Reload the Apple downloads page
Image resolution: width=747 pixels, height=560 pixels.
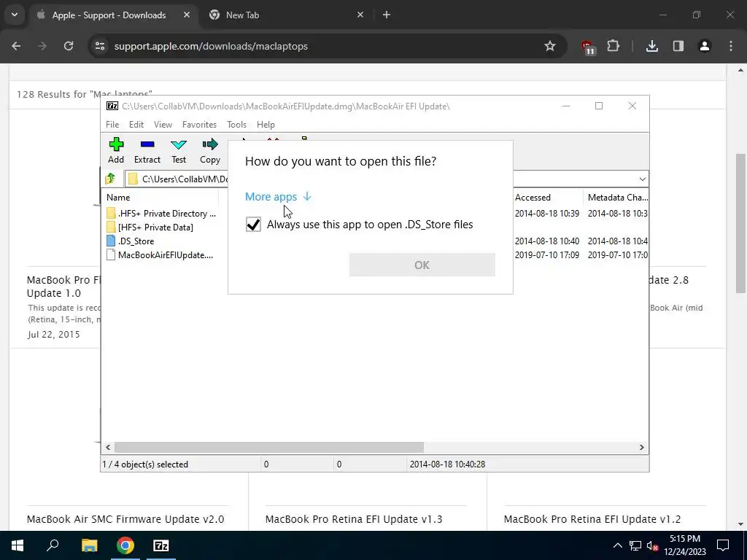pyautogui.click(x=69, y=46)
